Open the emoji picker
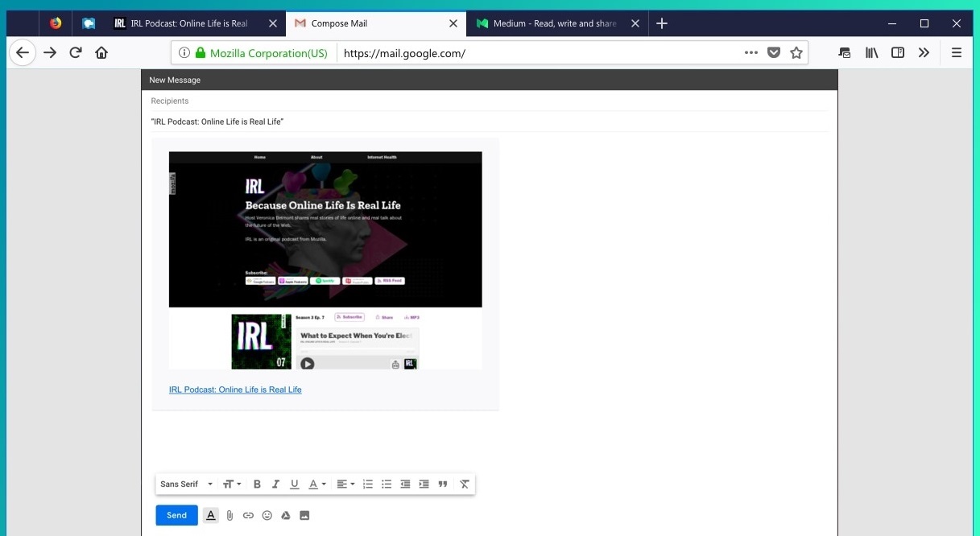Viewport: 980px width, 536px height. [267, 516]
